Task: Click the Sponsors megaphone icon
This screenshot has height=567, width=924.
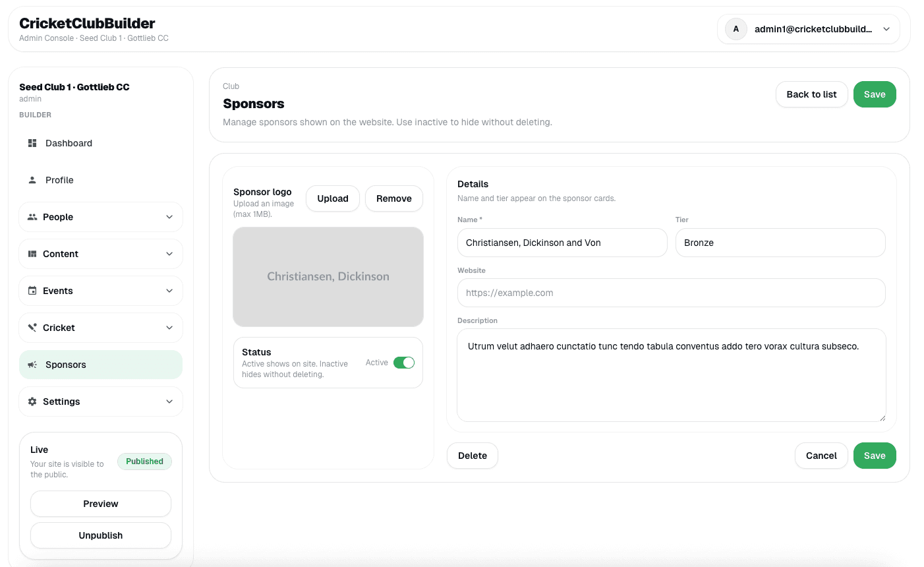Action: click(32, 365)
